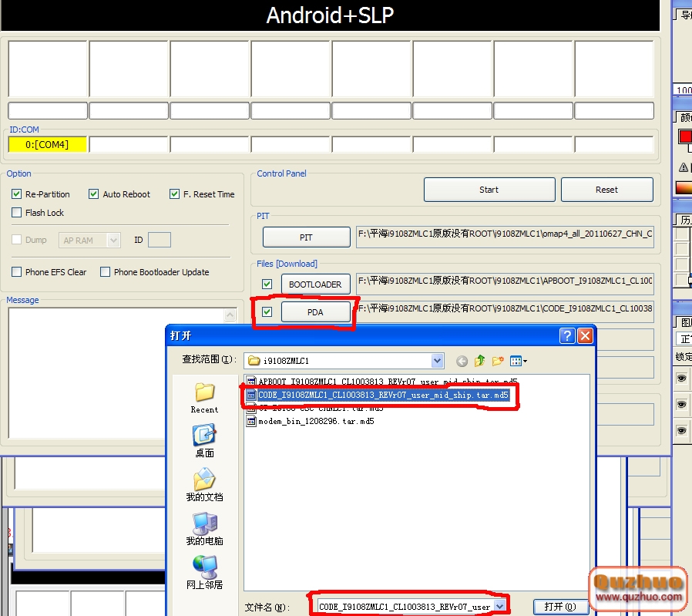The width and height of the screenshot is (692, 616).
Task: Close the 打开 dialog
Action: 585,336
